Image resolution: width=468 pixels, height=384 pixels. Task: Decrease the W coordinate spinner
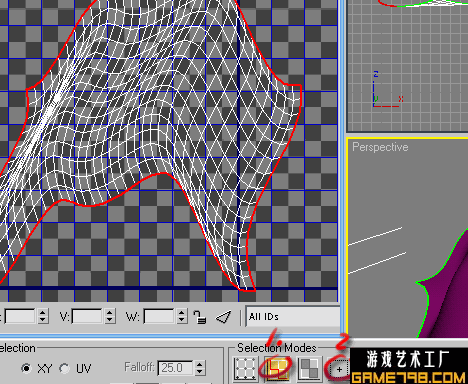point(181,320)
